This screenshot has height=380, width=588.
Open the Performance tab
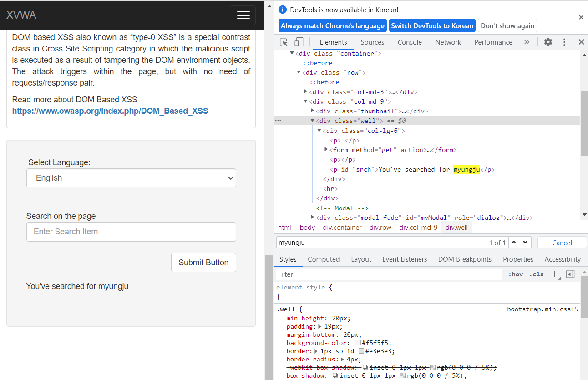493,42
